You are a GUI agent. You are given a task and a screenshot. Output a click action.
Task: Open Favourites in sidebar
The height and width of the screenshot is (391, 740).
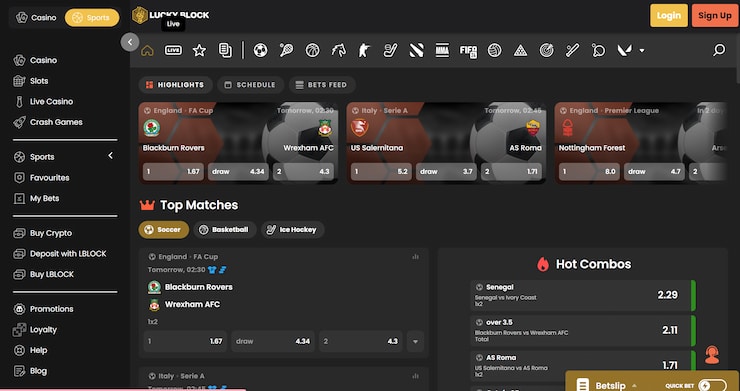[x=42, y=178]
